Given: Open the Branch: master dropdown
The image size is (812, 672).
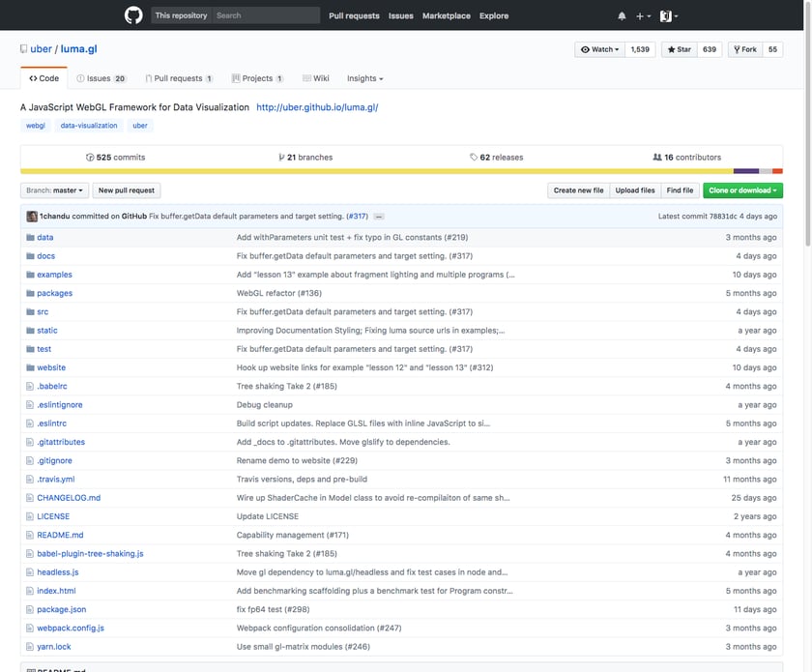Looking at the screenshot, I should point(54,190).
